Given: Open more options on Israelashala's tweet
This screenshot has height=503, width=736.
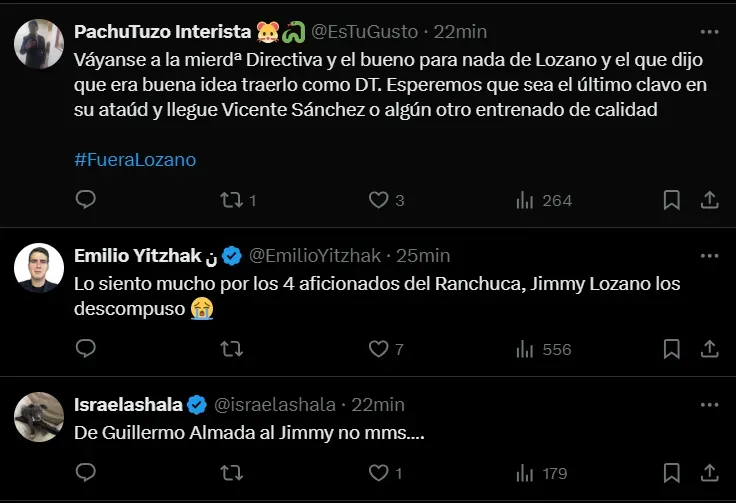Looking at the screenshot, I should (x=709, y=405).
